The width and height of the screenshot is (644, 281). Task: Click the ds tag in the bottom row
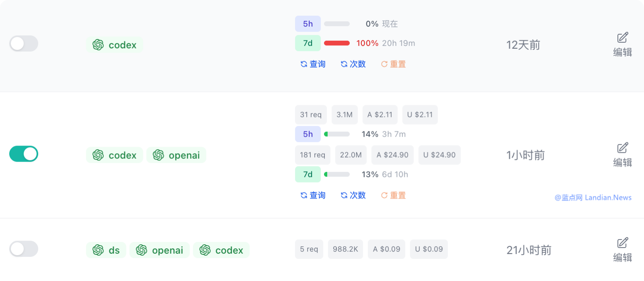(x=106, y=250)
